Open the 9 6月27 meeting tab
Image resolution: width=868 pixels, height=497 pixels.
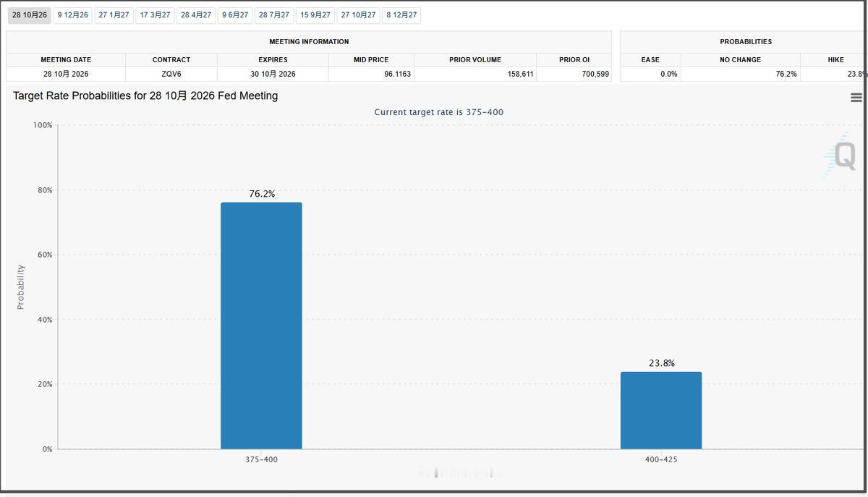(235, 15)
